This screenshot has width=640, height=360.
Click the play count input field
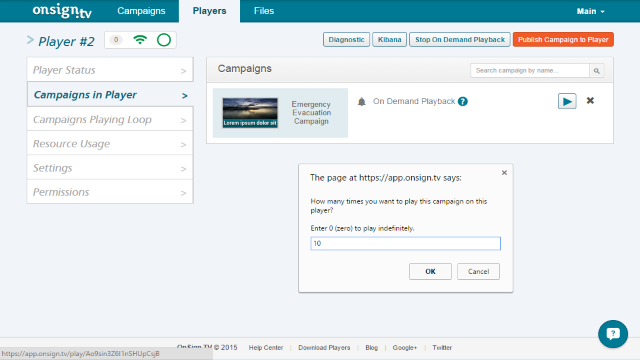click(x=405, y=243)
